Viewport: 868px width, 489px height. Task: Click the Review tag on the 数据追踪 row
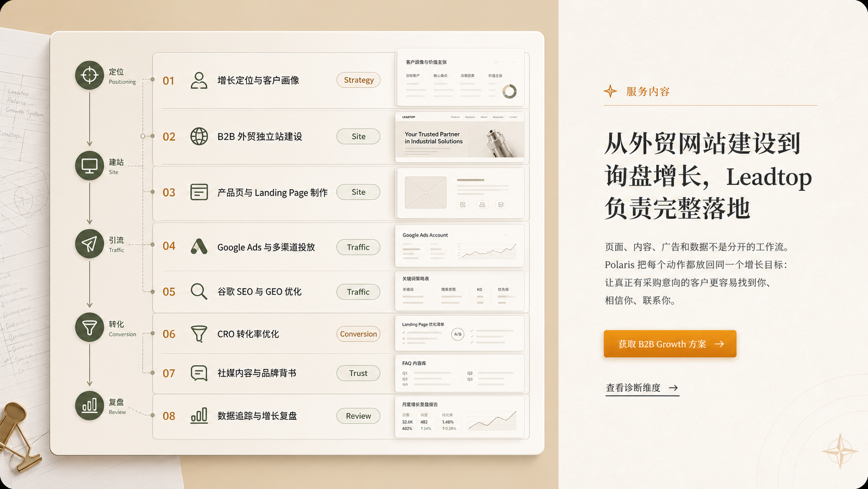[358, 416]
